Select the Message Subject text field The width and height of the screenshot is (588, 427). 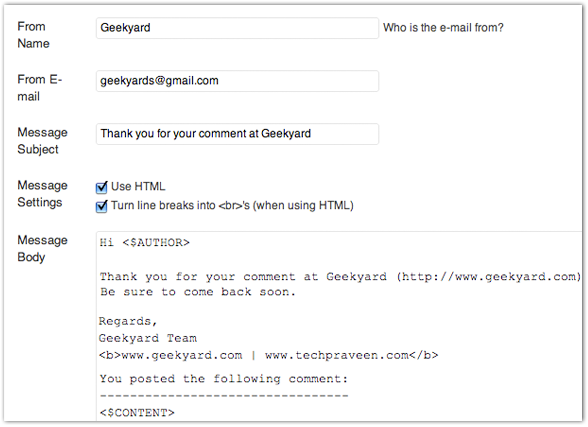[237, 133]
